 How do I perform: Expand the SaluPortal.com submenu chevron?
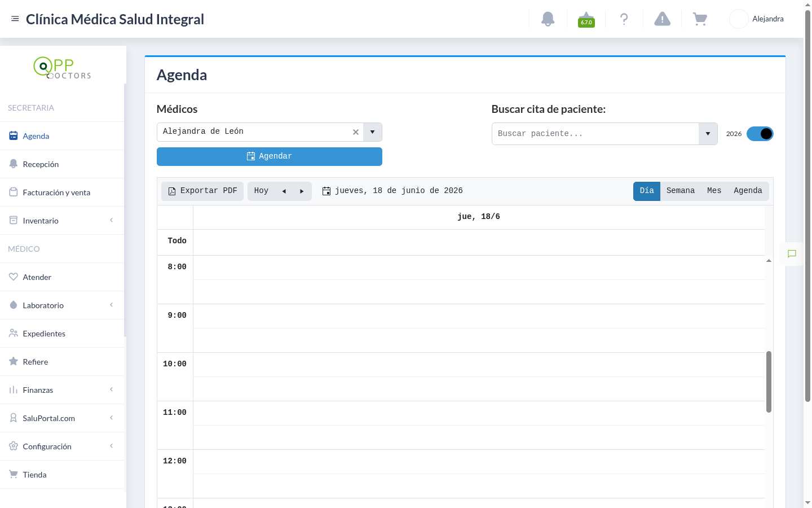coord(111,418)
